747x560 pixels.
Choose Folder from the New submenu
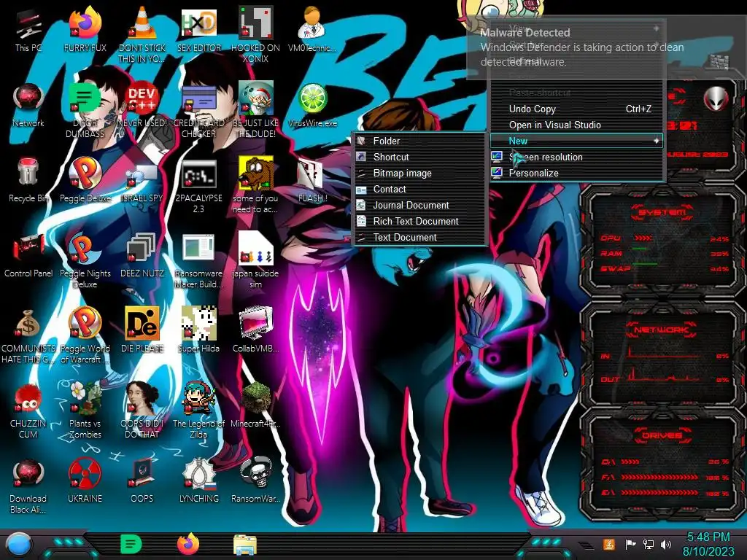pyautogui.click(x=419, y=141)
